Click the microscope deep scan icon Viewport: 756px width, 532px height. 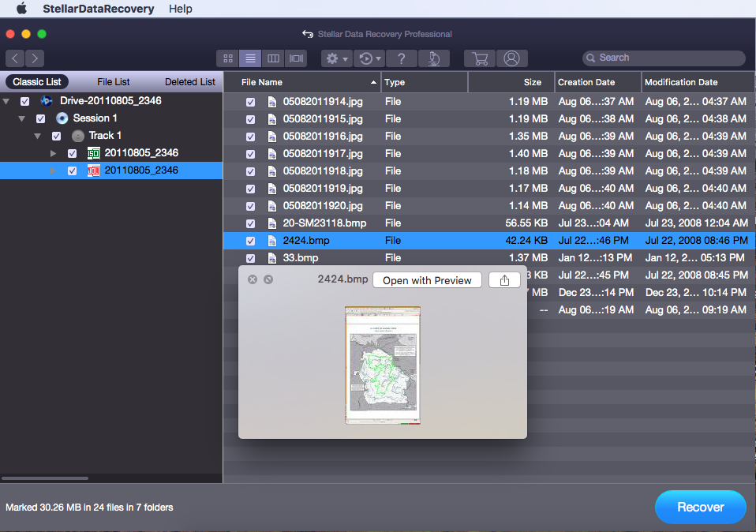pos(434,58)
